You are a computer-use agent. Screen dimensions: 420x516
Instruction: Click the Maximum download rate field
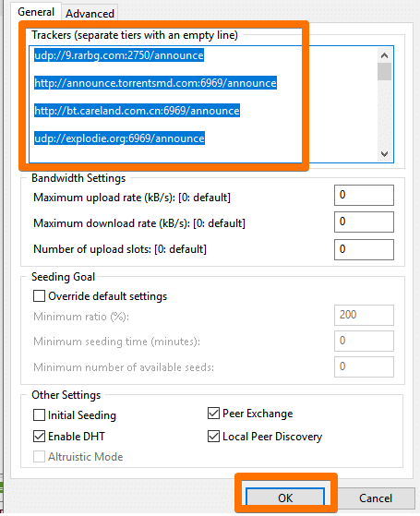click(364, 222)
